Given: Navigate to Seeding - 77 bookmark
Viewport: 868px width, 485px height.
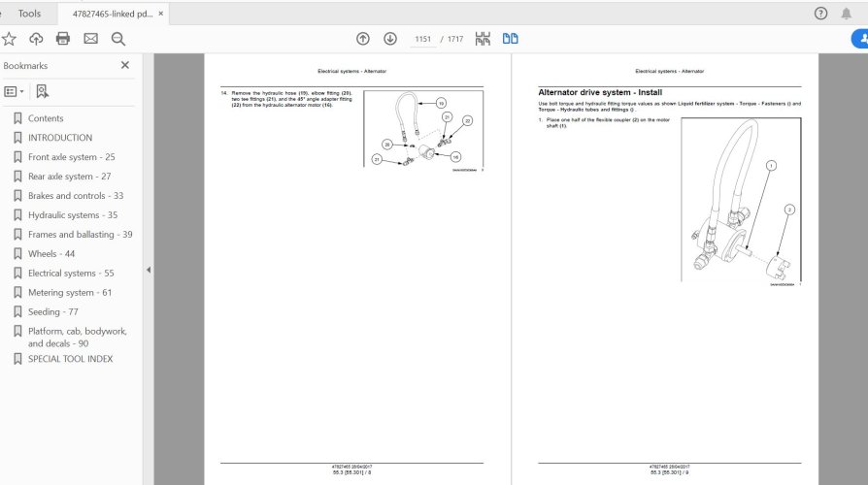Looking at the screenshot, I should (53, 312).
